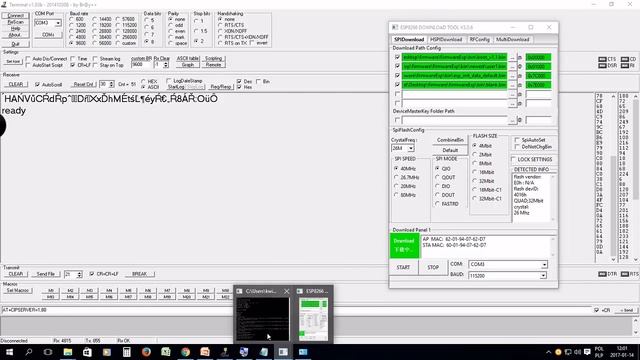Select DIO SPI mode
The height and width of the screenshot is (360, 640).
(437, 186)
